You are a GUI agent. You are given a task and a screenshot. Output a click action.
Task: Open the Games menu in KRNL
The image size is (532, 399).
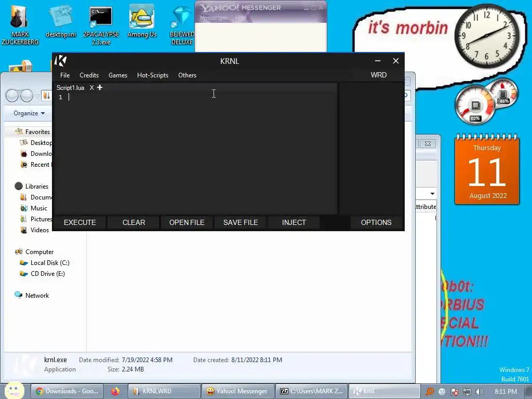point(118,75)
